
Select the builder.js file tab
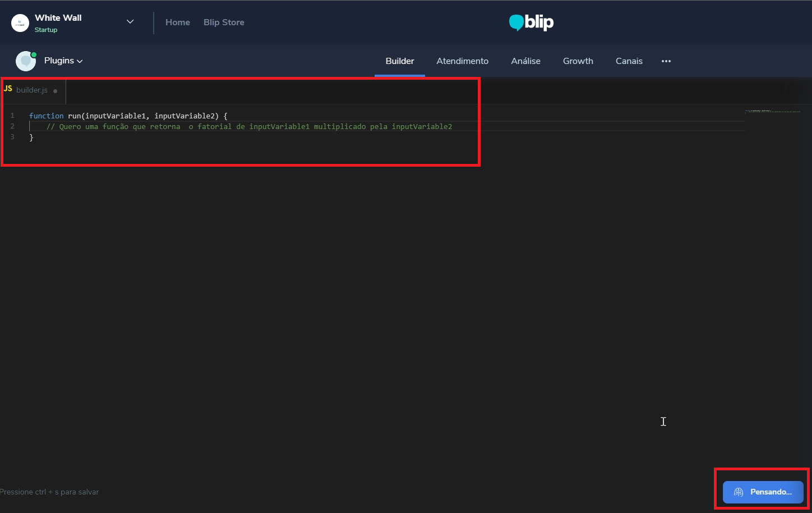[33, 90]
